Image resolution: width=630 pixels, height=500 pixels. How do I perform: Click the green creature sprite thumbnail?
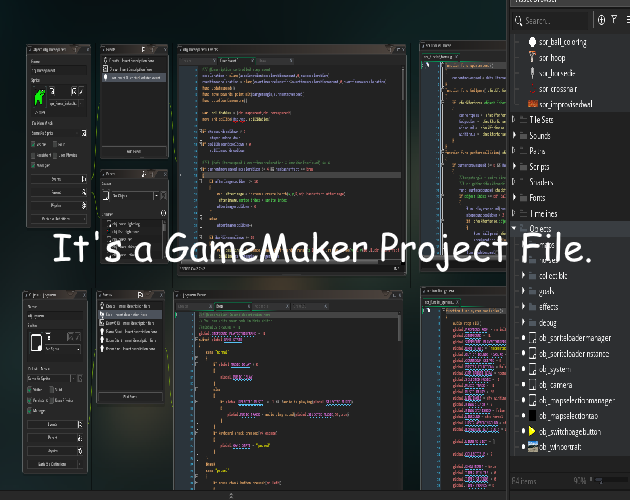pyautogui.click(x=39, y=97)
